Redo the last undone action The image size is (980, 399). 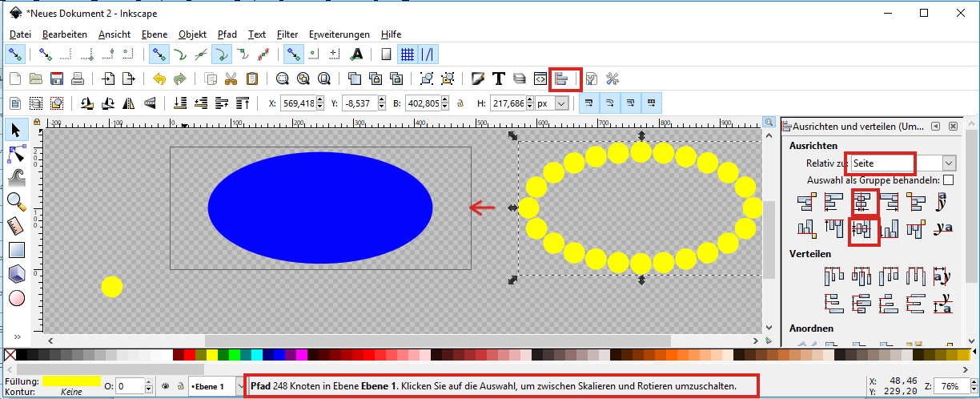[x=179, y=79]
